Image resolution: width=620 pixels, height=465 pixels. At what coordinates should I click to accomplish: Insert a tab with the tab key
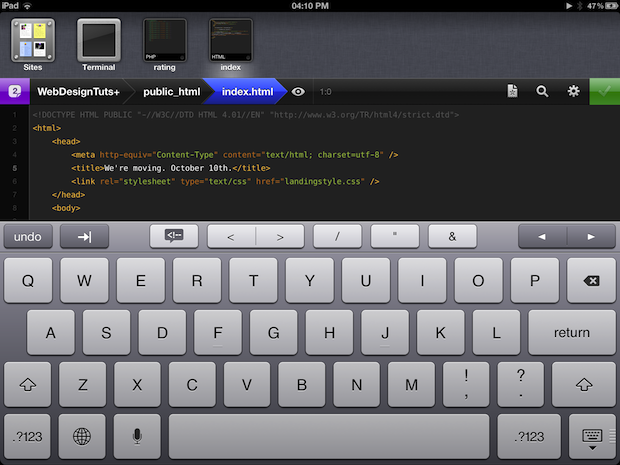pos(84,236)
